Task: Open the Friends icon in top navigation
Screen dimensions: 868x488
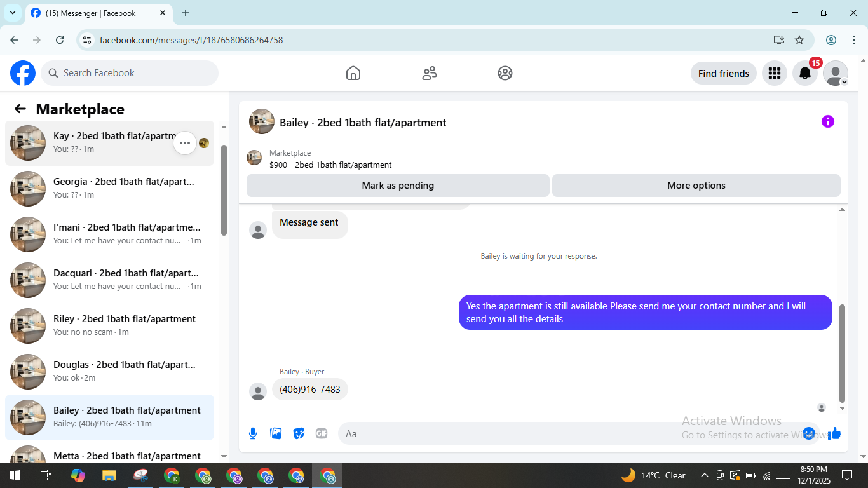Action: (x=430, y=73)
